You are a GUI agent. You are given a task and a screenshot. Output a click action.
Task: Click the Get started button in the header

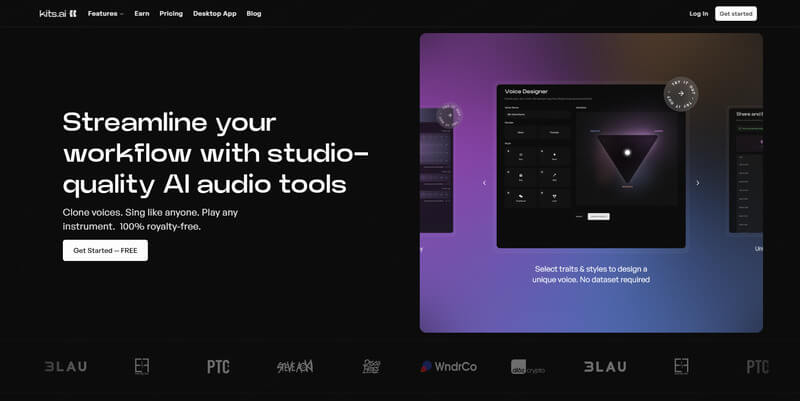tap(736, 14)
